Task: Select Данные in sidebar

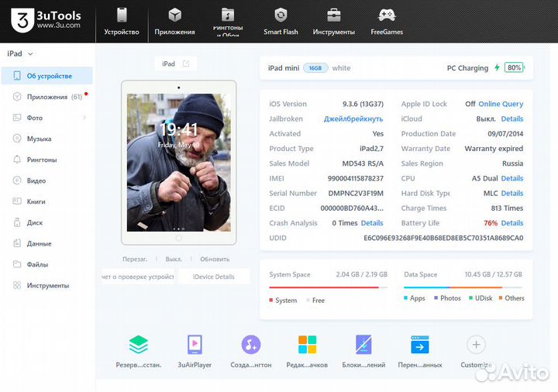Action: (x=47, y=244)
